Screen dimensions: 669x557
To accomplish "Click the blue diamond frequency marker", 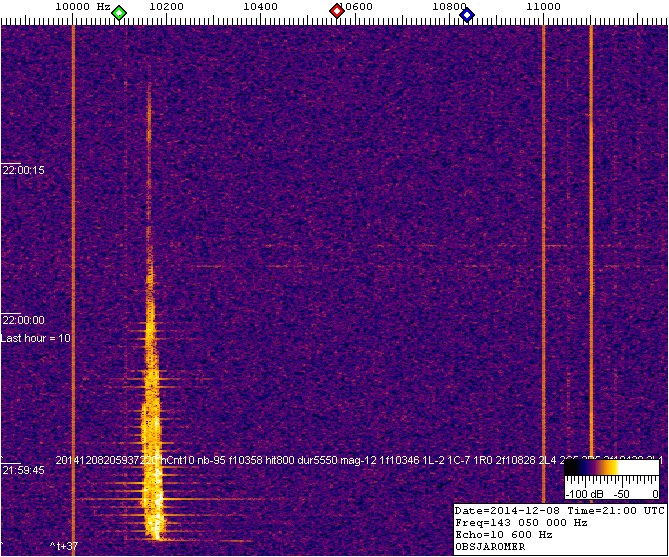I will (466, 13).
